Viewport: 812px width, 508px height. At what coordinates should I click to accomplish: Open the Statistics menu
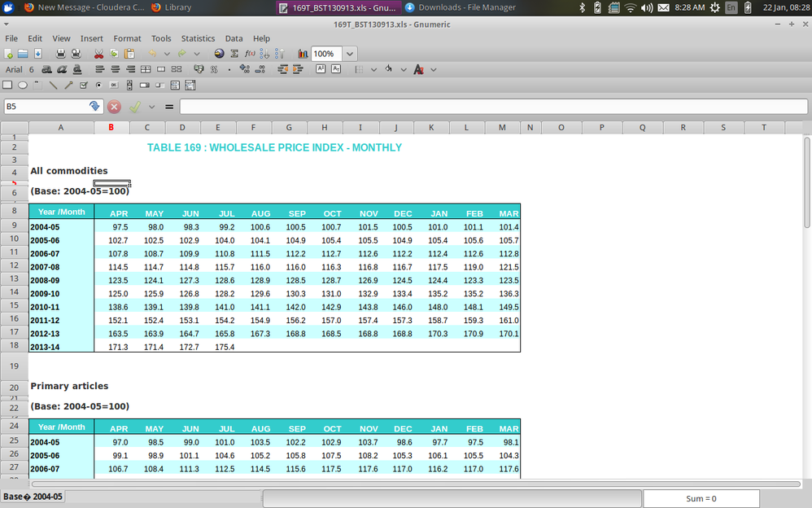click(198, 38)
